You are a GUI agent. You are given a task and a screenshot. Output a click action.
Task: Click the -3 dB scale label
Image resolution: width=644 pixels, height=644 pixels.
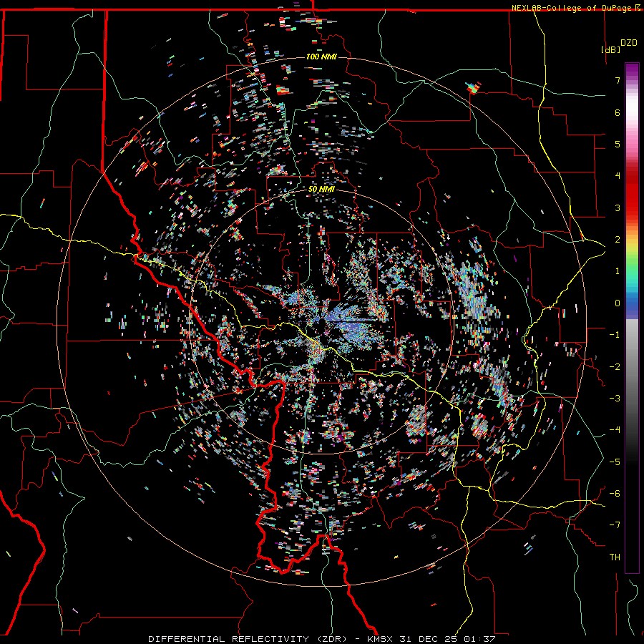(x=615, y=398)
